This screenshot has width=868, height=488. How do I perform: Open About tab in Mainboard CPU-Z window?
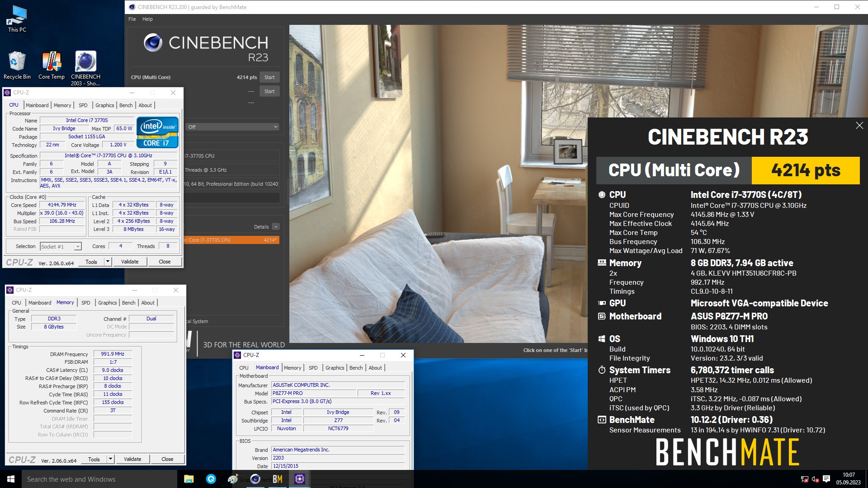pyautogui.click(x=375, y=368)
